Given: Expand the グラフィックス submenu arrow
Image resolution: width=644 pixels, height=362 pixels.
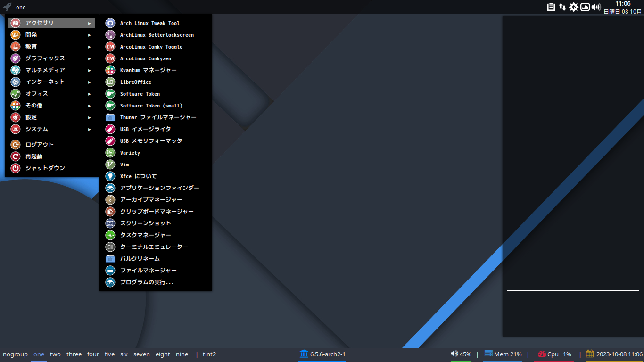Looking at the screenshot, I should pyautogui.click(x=90, y=58).
